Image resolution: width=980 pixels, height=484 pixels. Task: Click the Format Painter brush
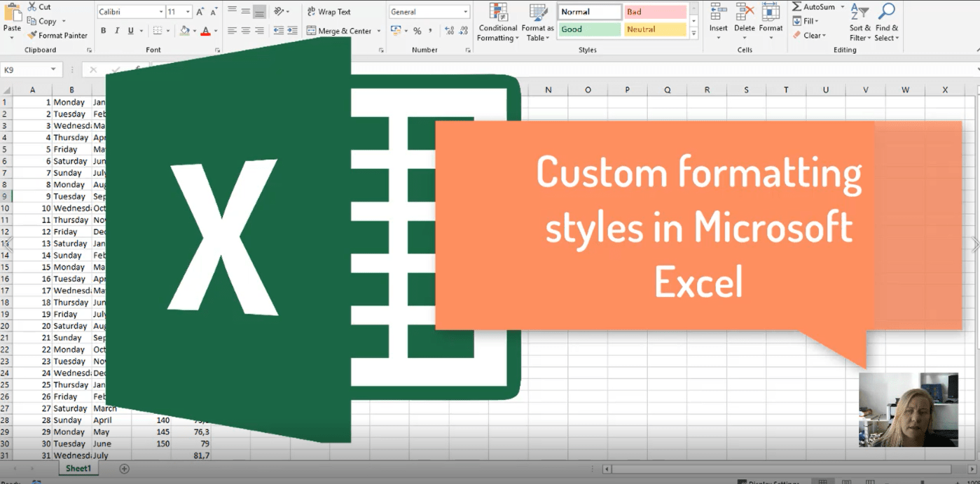click(x=32, y=35)
